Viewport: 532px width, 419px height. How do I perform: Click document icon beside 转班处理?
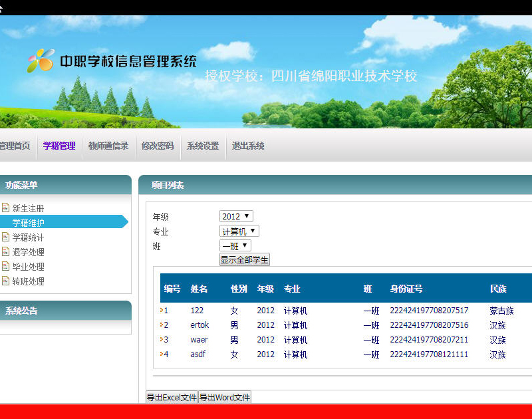click(6, 281)
